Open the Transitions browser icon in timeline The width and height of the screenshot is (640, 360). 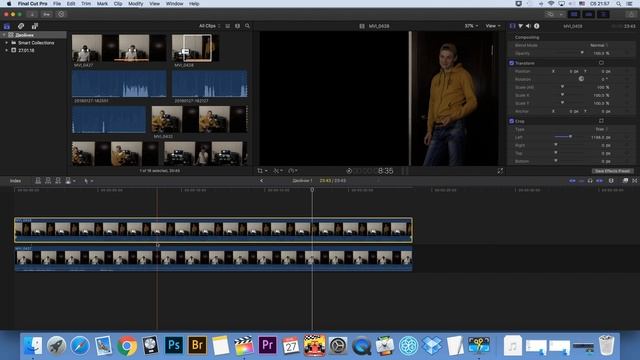(635, 181)
